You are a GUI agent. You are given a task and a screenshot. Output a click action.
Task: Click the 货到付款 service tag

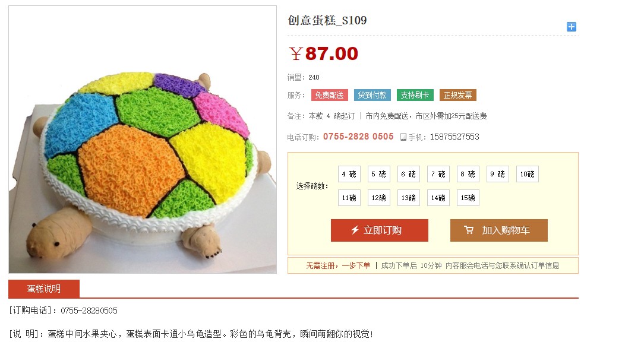pos(372,95)
